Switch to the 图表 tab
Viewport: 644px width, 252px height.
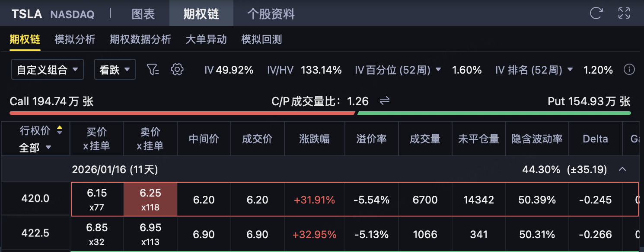[143, 14]
